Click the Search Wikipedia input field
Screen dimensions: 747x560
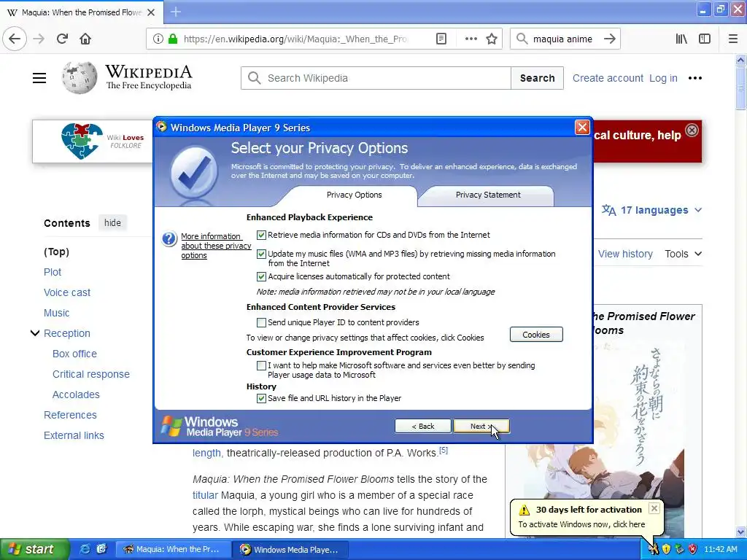coord(376,78)
